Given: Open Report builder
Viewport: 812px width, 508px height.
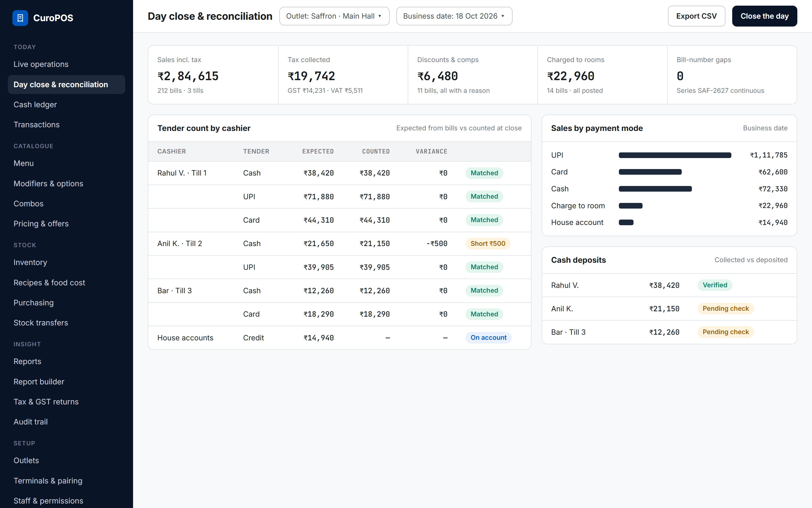Looking at the screenshot, I should 67,382.
